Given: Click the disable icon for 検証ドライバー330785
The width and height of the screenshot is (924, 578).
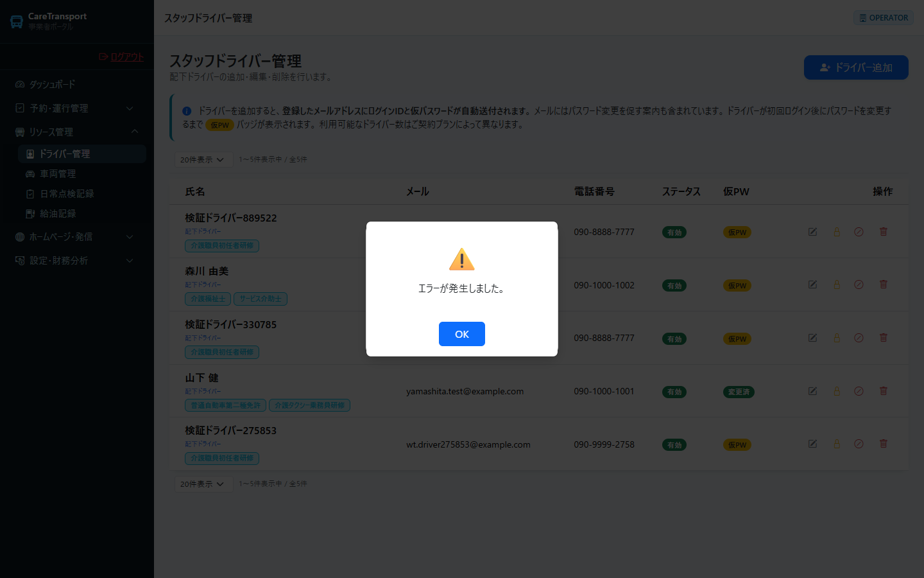Looking at the screenshot, I should click(x=859, y=338).
